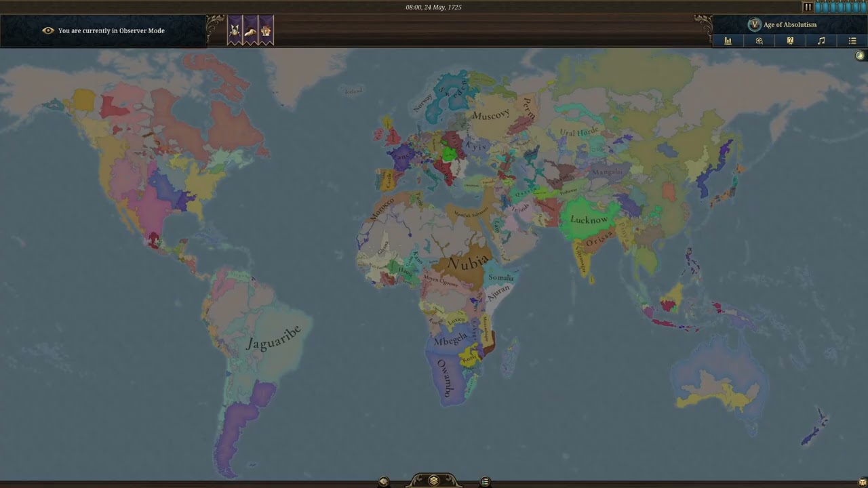The width and height of the screenshot is (868, 488).
Task: Click the list icon right of layers
Action: point(485,482)
